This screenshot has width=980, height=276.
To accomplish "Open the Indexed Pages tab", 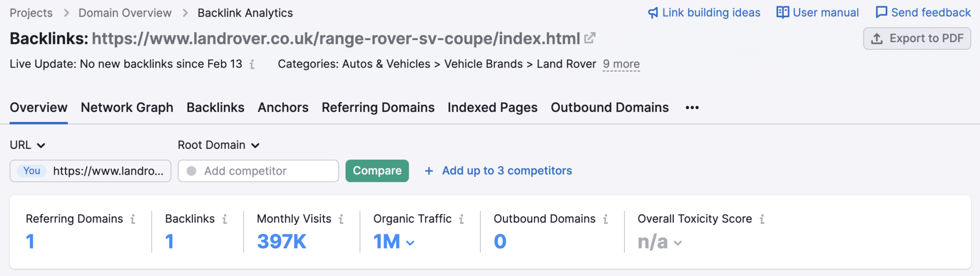I will pos(493,108).
